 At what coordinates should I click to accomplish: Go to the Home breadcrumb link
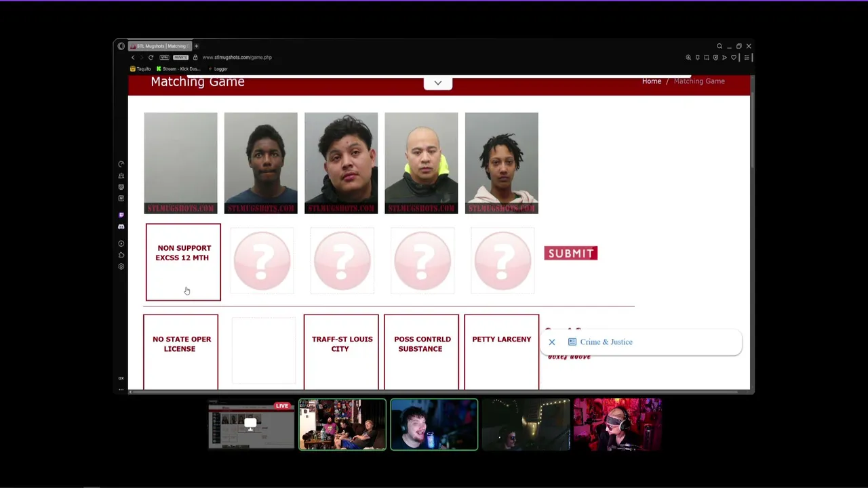(x=652, y=81)
